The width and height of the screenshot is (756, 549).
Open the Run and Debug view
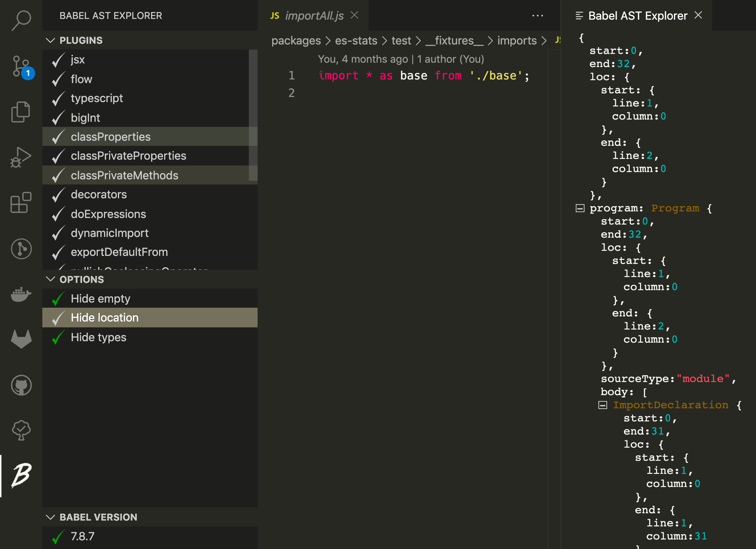point(21,157)
